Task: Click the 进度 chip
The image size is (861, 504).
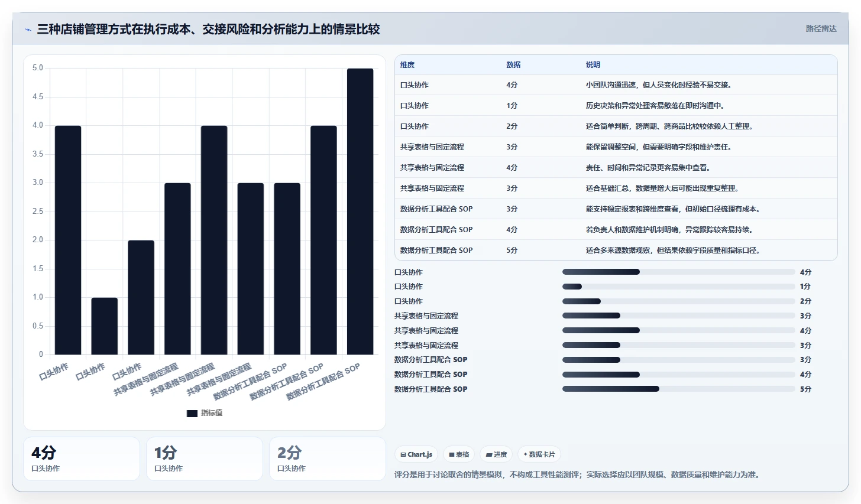Action: point(496,454)
